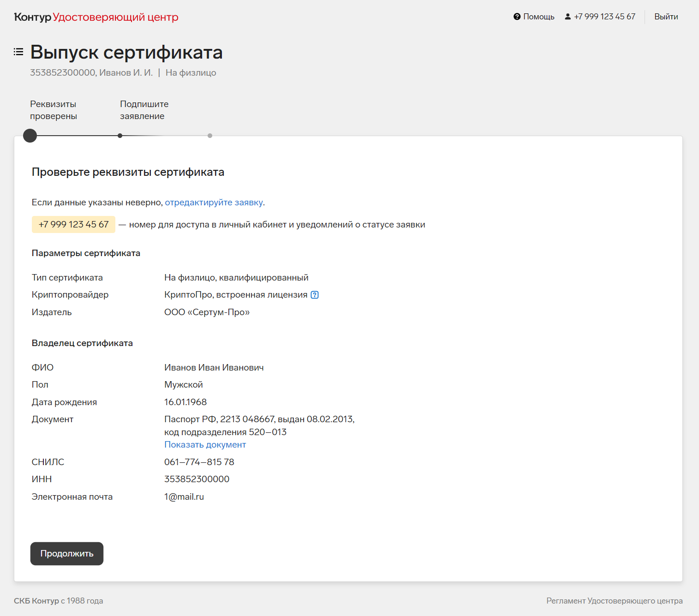
Task: Select the Подпишите заявление step label
Action: (x=144, y=110)
